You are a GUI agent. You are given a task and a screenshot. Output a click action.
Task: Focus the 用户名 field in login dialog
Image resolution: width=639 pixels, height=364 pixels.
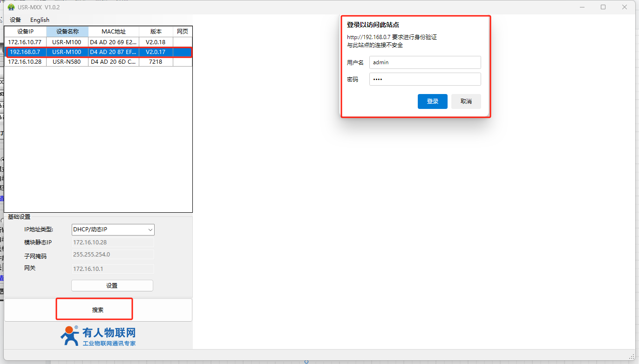click(x=425, y=62)
